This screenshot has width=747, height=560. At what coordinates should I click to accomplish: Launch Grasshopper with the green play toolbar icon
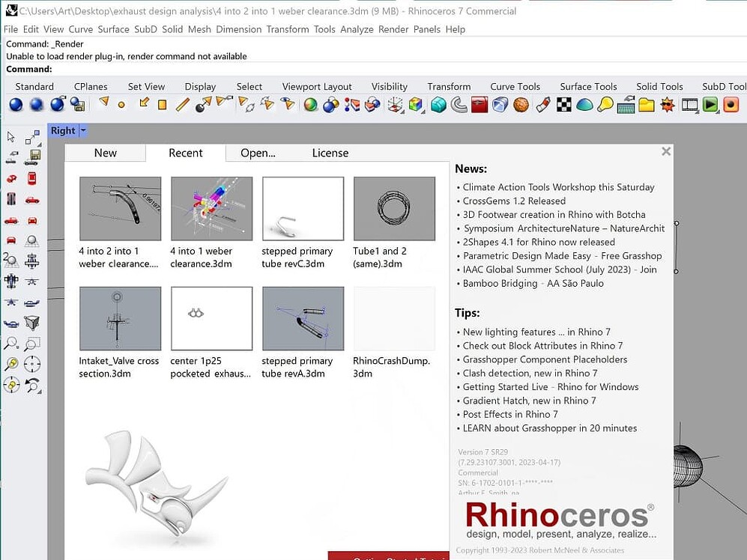[709, 106]
